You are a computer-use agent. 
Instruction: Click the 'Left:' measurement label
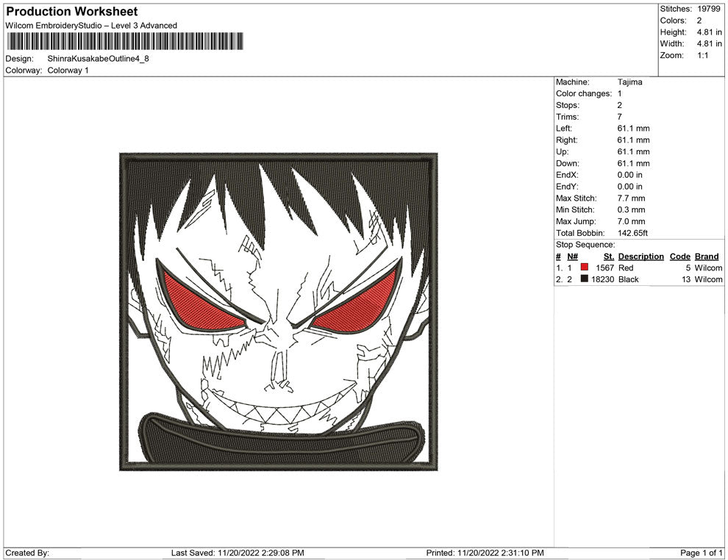[x=563, y=129]
